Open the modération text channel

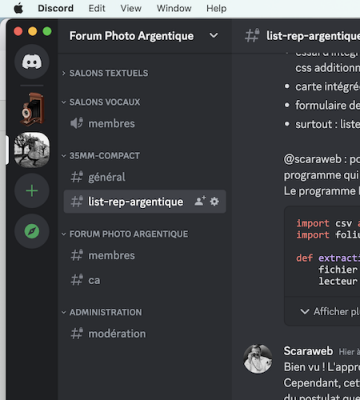145,333
